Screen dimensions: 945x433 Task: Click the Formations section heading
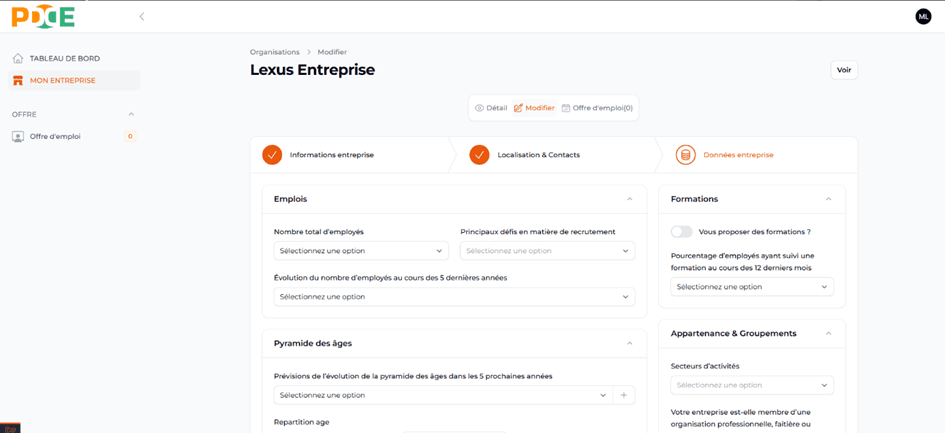click(x=694, y=199)
